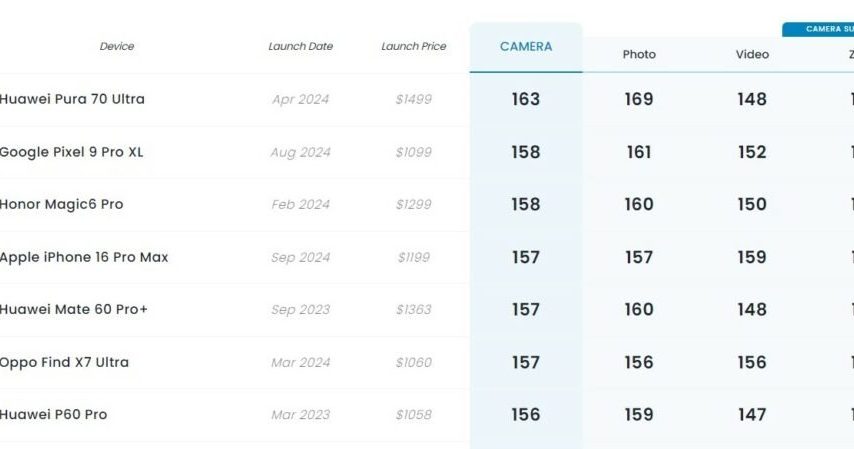
Task: Sort by the CAMERA score column
Action: coord(526,47)
